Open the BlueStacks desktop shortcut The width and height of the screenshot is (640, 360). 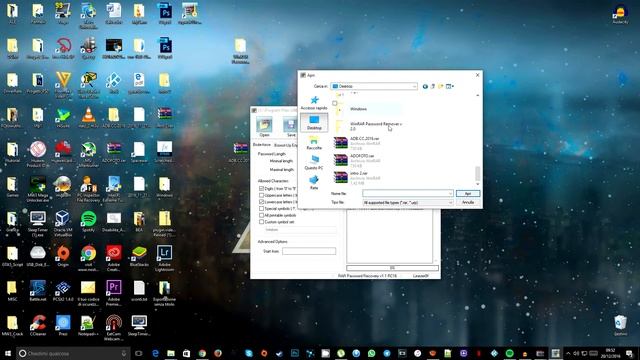coord(139,256)
